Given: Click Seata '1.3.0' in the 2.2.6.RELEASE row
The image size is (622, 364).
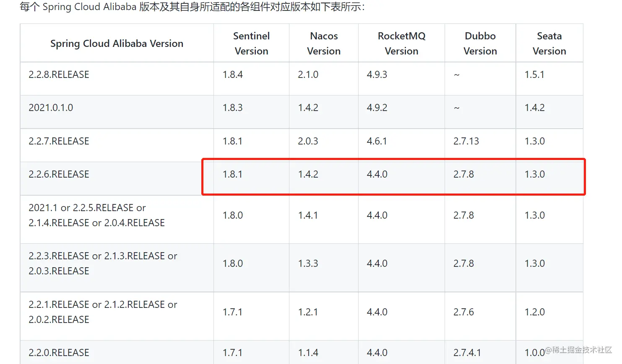Looking at the screenshot, I should pos(535,174).
